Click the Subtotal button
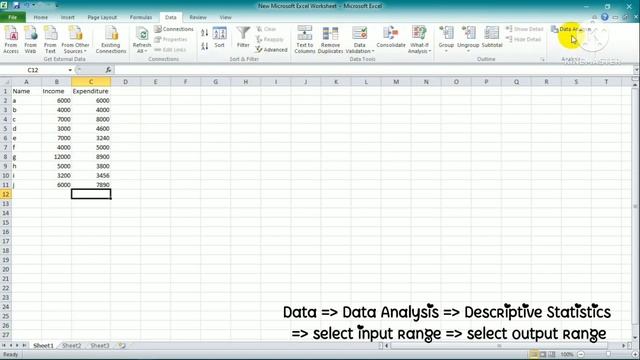The width and height of the screenshot is (640, 360). (492, 38)
